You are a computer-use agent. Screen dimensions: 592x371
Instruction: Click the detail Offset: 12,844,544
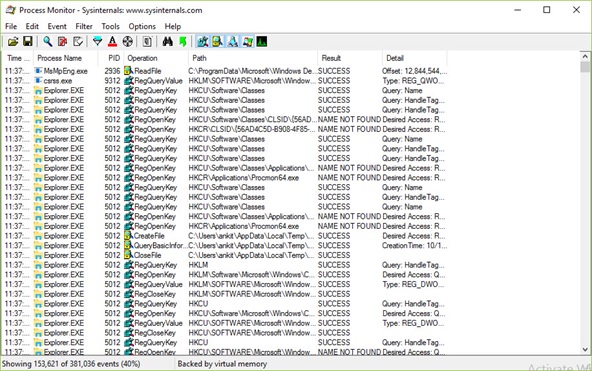pos(414,71)
